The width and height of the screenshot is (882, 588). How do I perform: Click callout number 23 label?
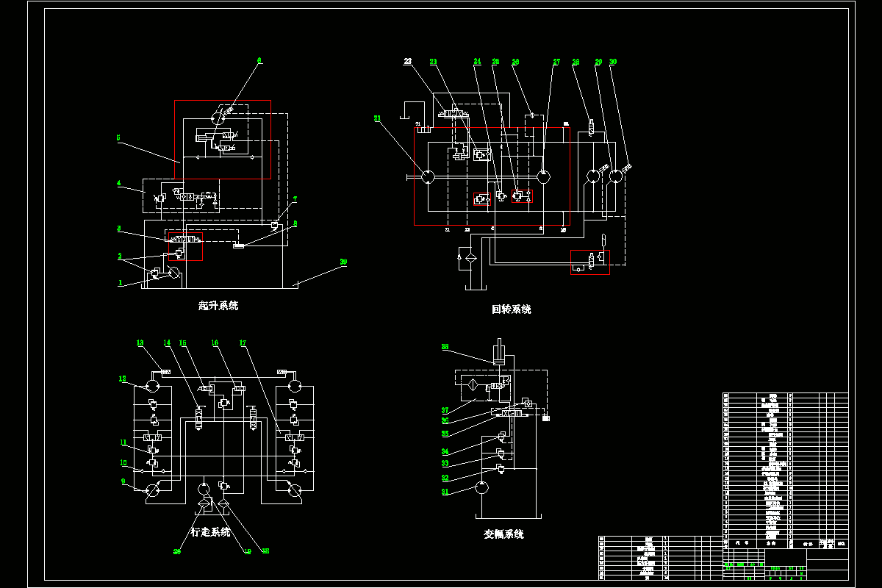pos(433,62)
